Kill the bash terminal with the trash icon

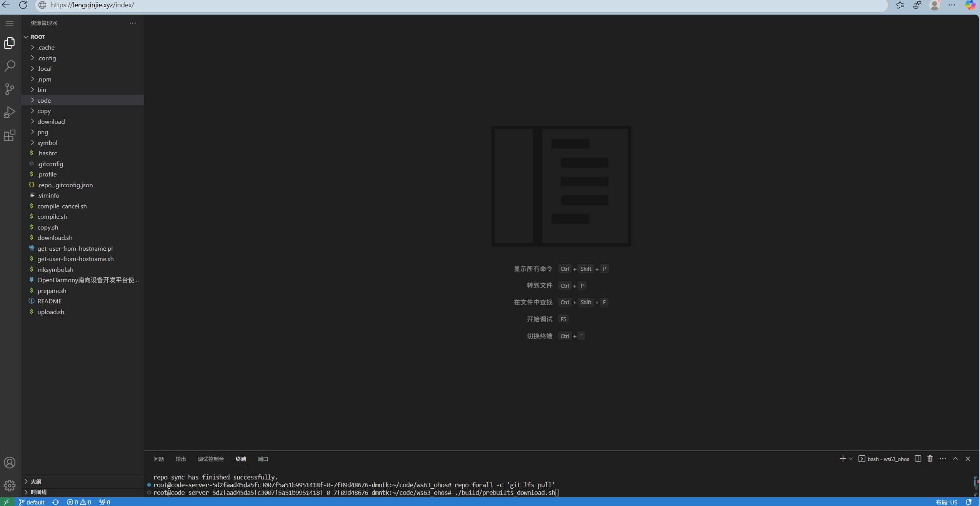coord(930,459)
